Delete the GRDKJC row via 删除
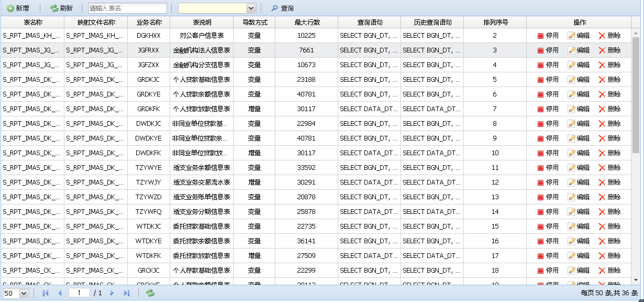The height and width of the screenshot is (302, 644). pyautogui.click(x=609, y=80)
